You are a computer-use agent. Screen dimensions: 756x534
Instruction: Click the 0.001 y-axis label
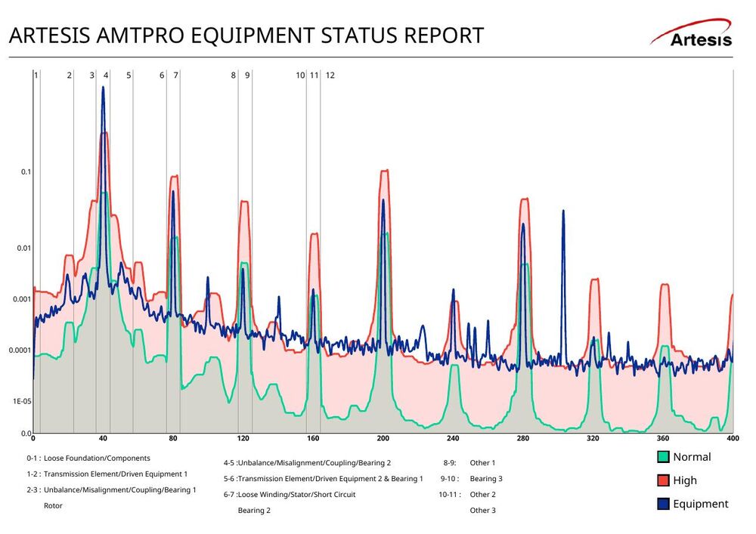[x=22, y=299]
